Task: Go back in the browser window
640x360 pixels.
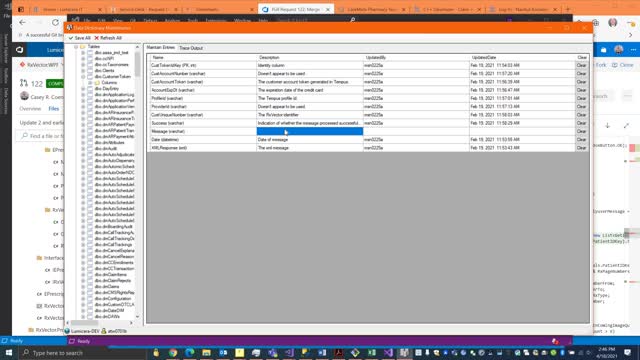Action: click(x=22, y=22)
